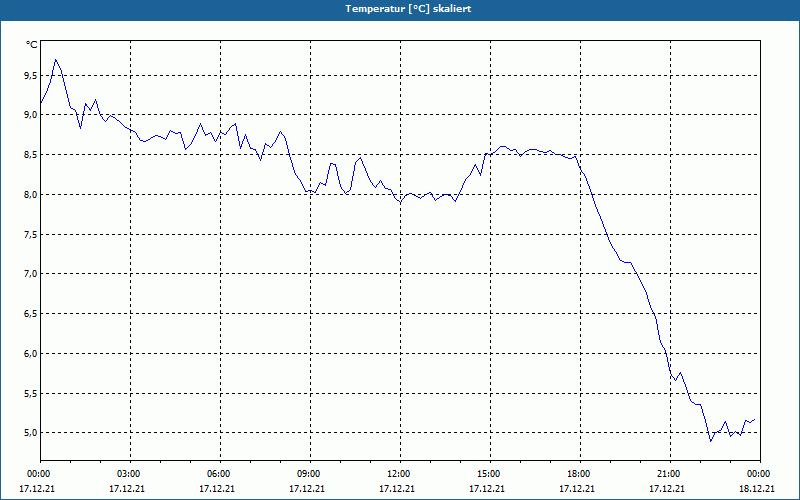Select the '8,5' y-axis value
The height and width of the screenshot is (500, 800).
(x=31, y=155)
